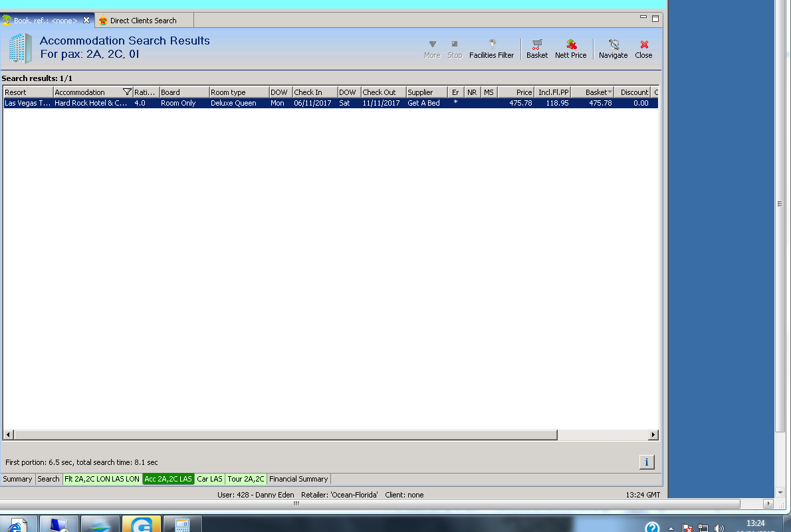Click the 06/11/2017 check-in date cell

(313, 103)
